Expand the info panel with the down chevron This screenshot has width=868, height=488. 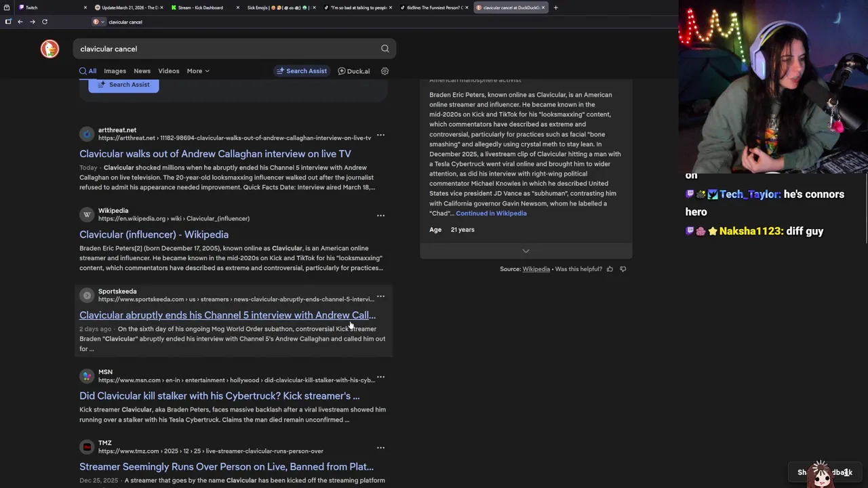pos(526,251)
